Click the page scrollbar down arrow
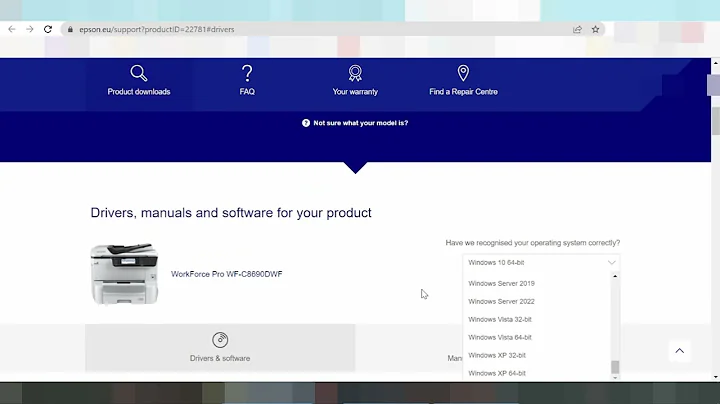This screenshot has height=404, width=720. [x=715, y=377]
